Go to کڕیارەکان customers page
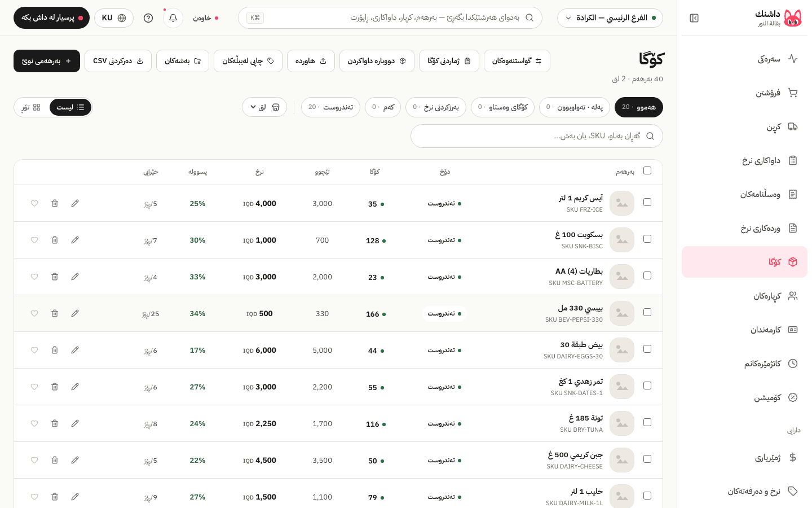The height and width of the screenshot is (508, 812). 744,296
